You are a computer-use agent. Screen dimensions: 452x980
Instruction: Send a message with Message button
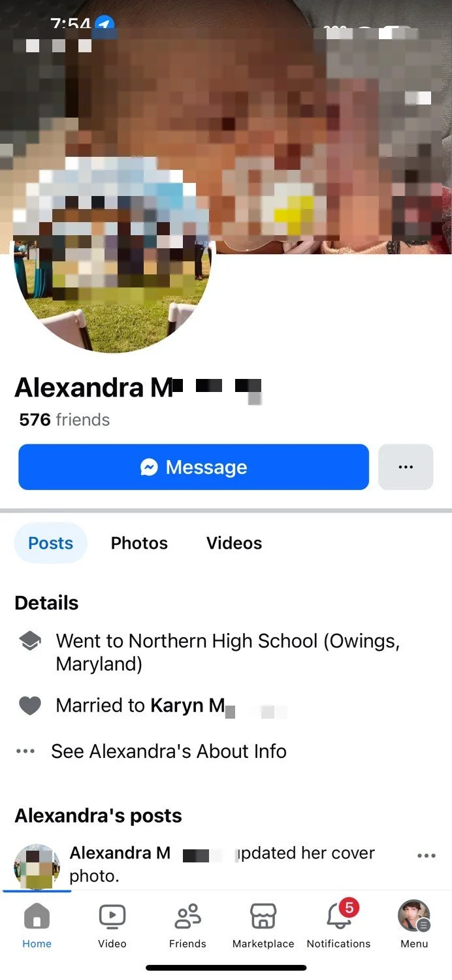click(x=193, y=467)
